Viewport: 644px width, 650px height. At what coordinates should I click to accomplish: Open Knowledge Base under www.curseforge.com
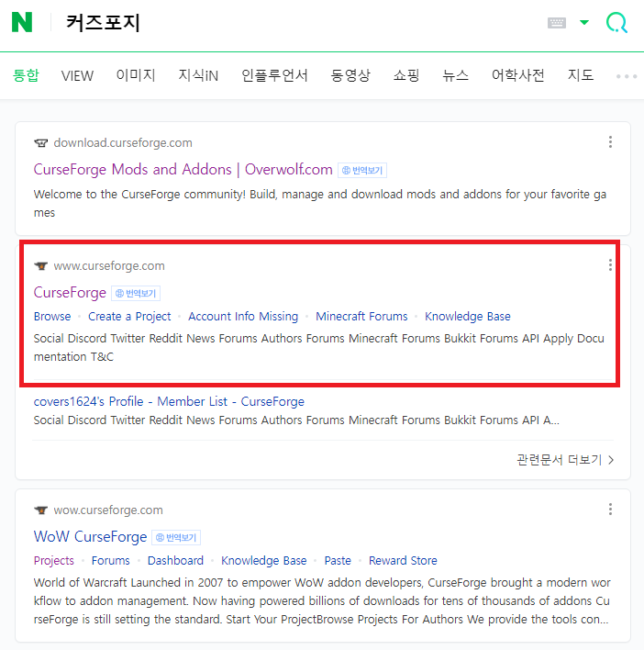(468, 317)
